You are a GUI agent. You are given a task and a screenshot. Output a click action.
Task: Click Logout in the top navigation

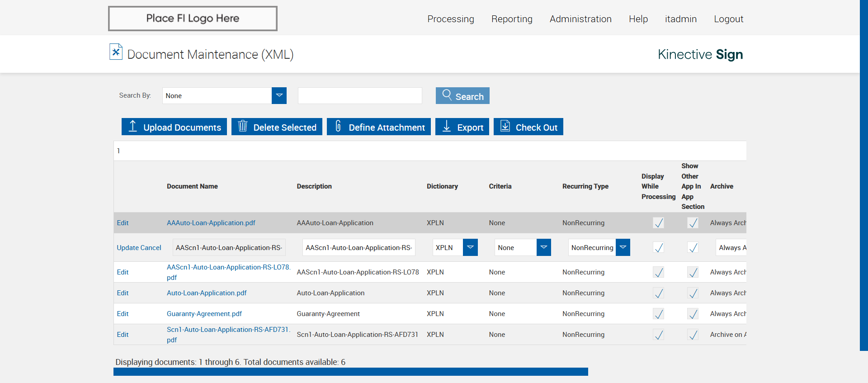[x=728, y=19]
